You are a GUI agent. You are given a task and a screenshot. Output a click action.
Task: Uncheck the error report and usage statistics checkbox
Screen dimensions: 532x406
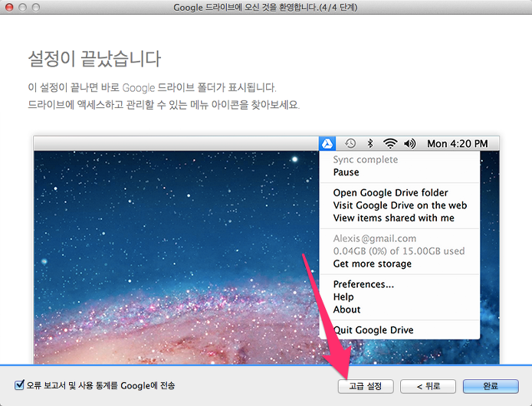click(19, 385)
